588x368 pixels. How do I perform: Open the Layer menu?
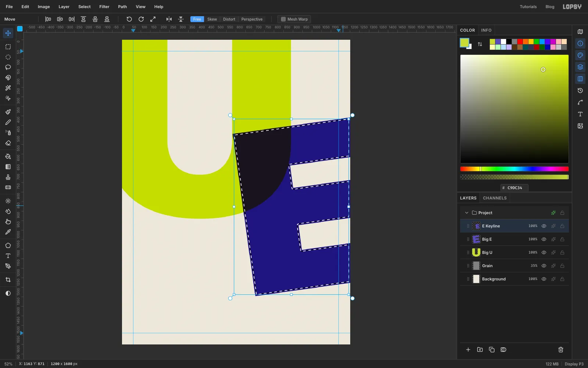64,7
